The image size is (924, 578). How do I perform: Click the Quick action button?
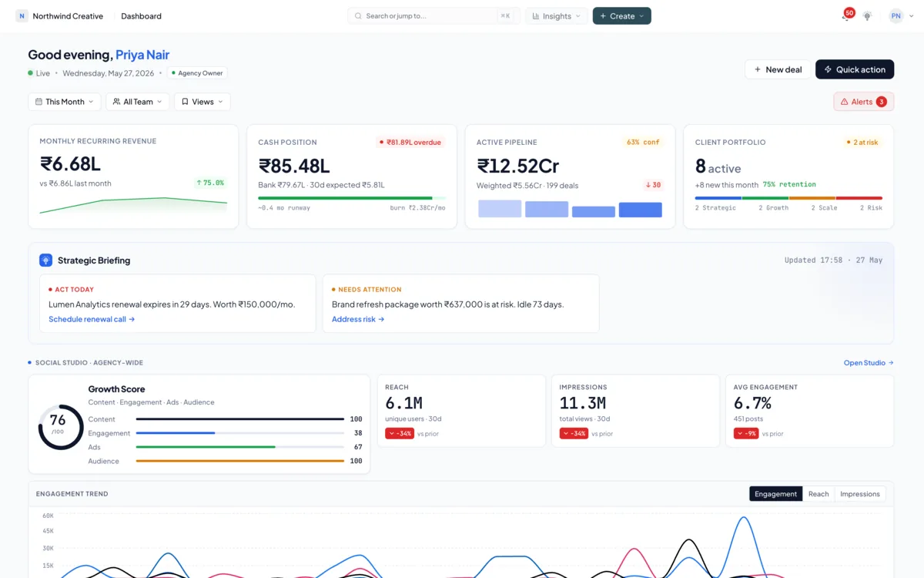pyautogui.click(x=855, y=69)
